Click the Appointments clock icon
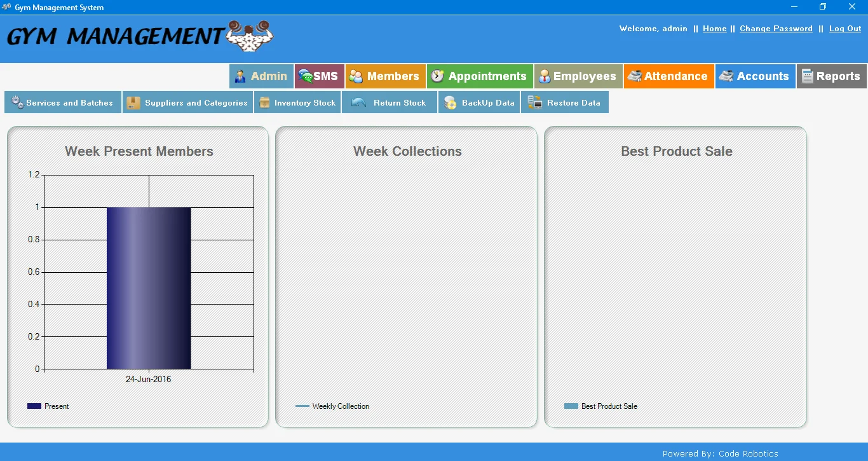Image resolution: width=868 pixels, height=461 pixels. click(437, 76)
